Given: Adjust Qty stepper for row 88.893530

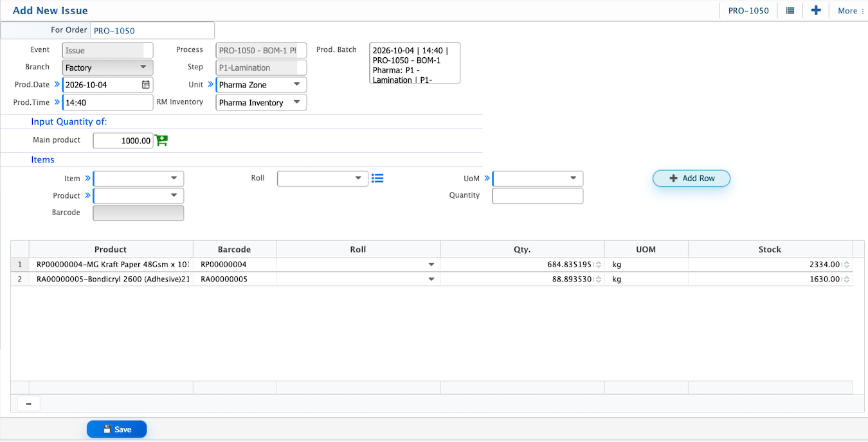Looking at the screenshot, I should point(598,279).
